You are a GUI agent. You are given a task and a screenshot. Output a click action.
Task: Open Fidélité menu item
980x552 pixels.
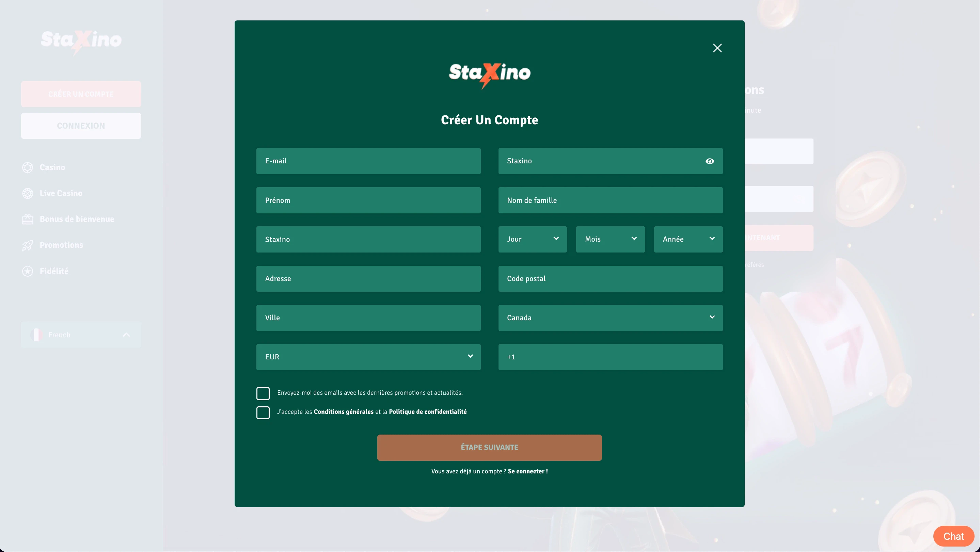54,271
